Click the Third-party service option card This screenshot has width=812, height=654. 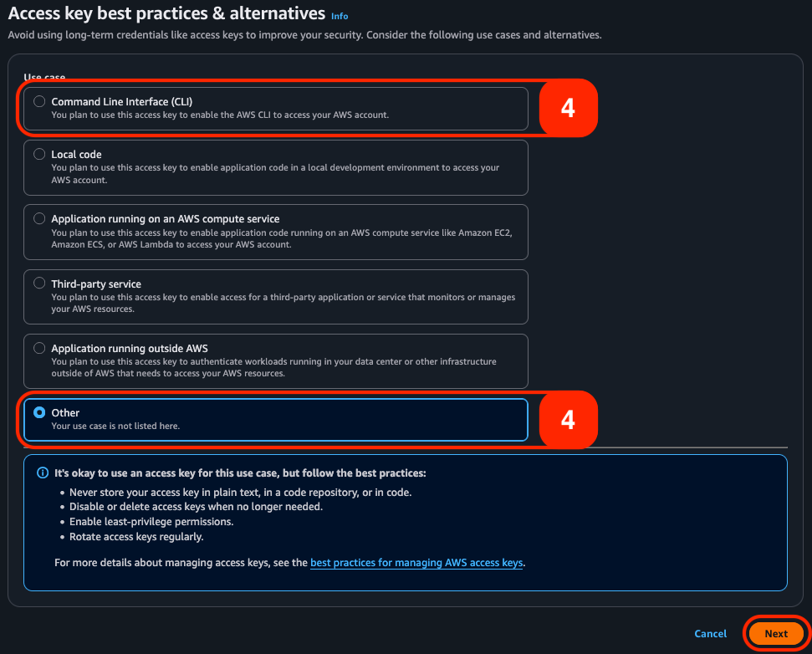click(x=276, y=296)
